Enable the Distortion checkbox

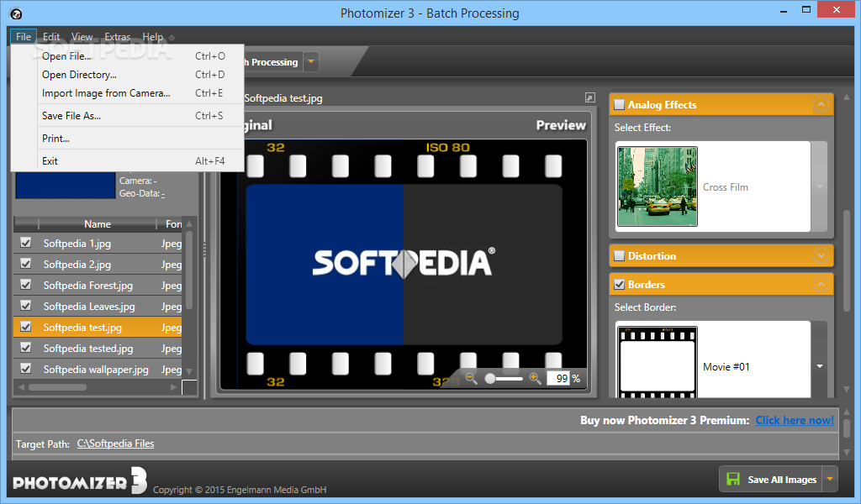click(620, 255)
